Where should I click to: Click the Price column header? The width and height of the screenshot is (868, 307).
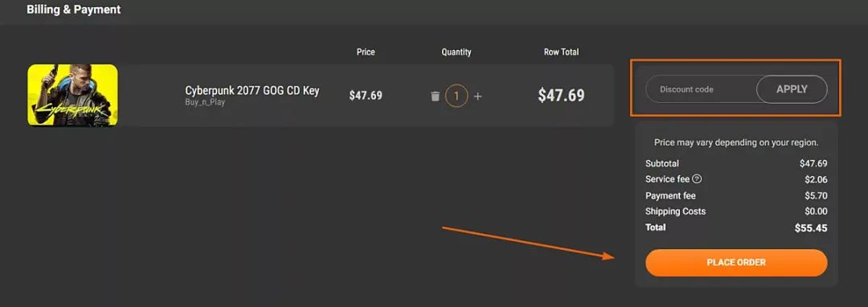coord(366,52)
